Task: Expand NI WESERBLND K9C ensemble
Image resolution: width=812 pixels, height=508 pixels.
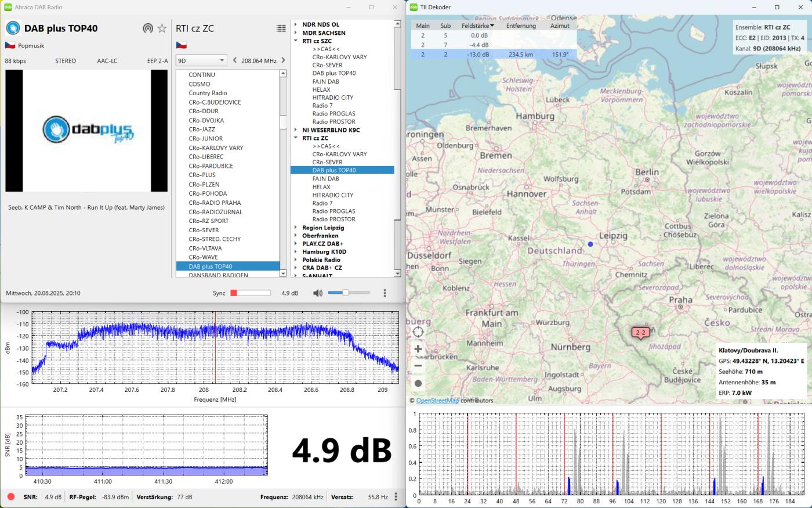Action: [295, 130]
